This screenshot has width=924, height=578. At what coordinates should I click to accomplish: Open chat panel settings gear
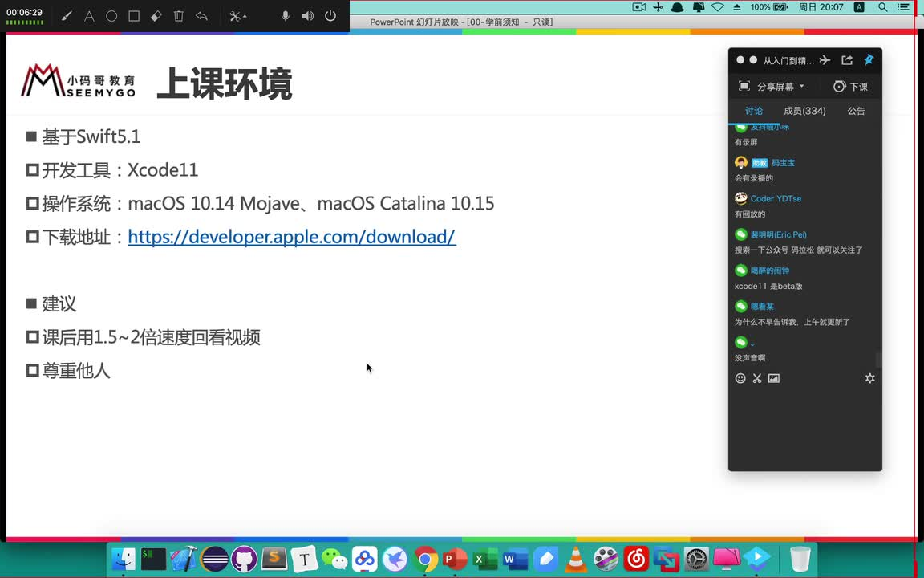click(x=869, y=378)
